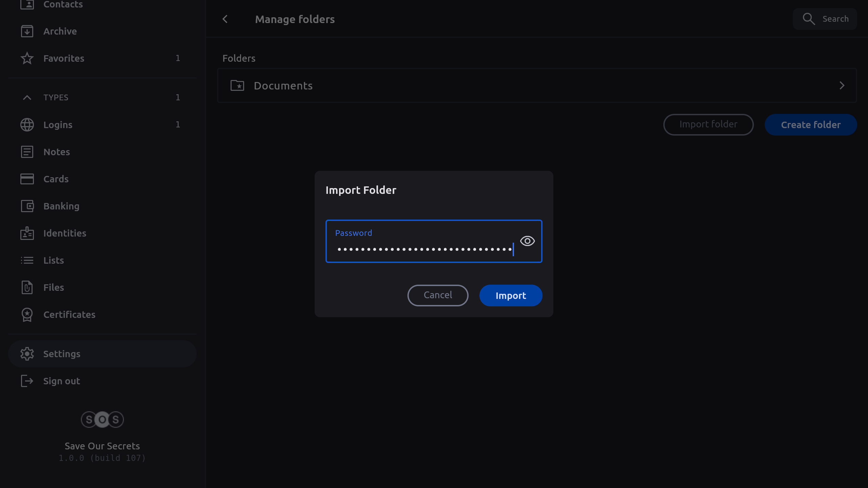The width and height of the screenshot is (868, 488).
Task: Select the Cards icon
Action: 27,179
